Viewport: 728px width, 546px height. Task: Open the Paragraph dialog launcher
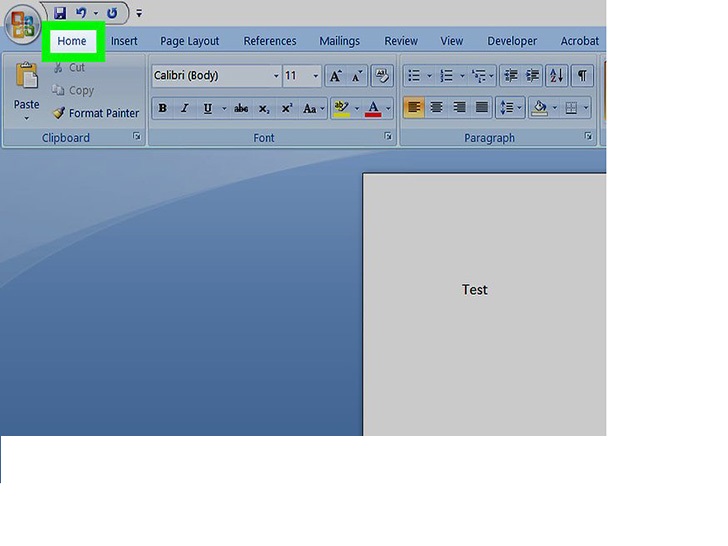click(x=588, y=136)
